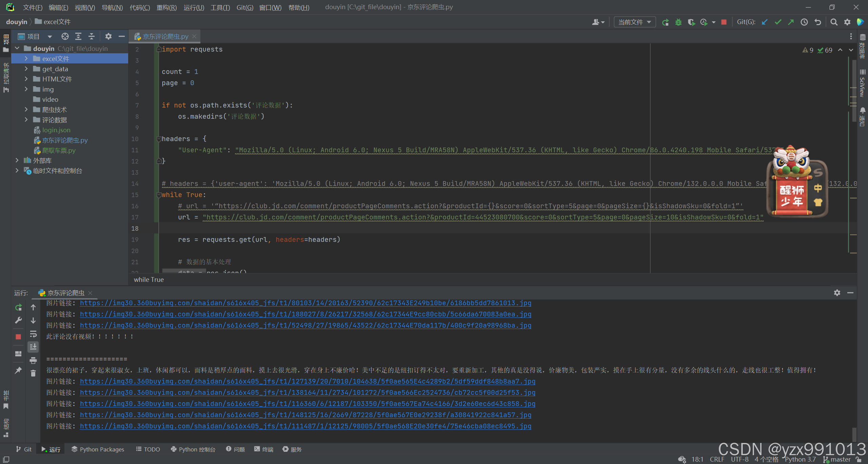Roll back changes with the undo icon
Image resolution: width=868 pixels, height=464 pixels.
pyautogui.click(x=818, y=22)
